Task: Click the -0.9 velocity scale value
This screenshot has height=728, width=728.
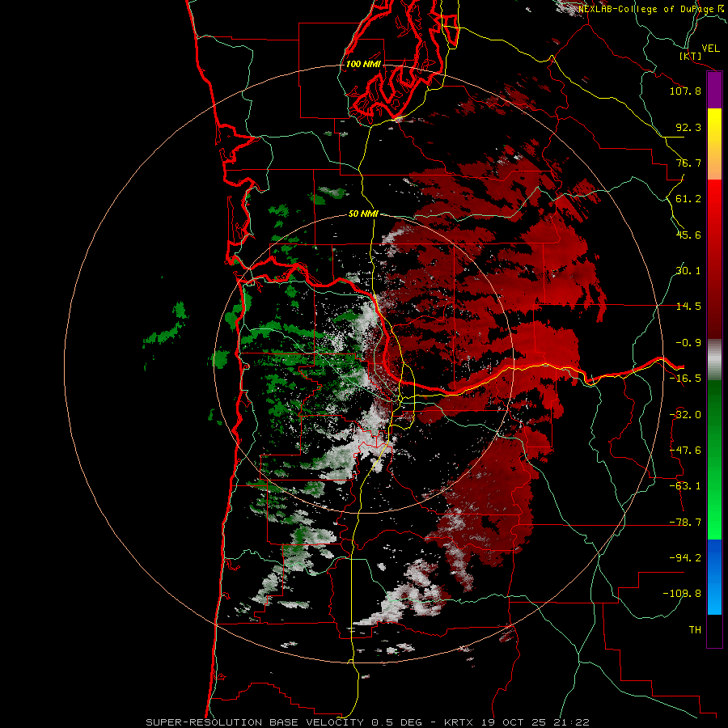Action: coord(688,343)
